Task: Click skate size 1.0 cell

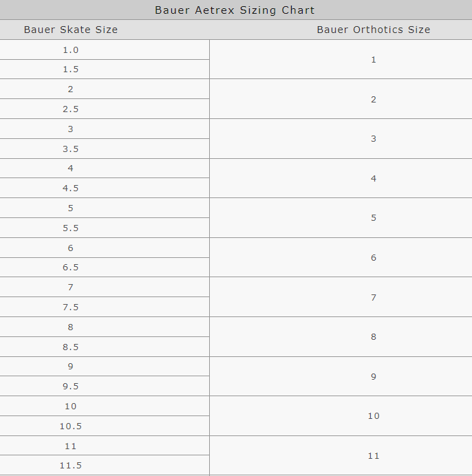Action: pos(71,50)
